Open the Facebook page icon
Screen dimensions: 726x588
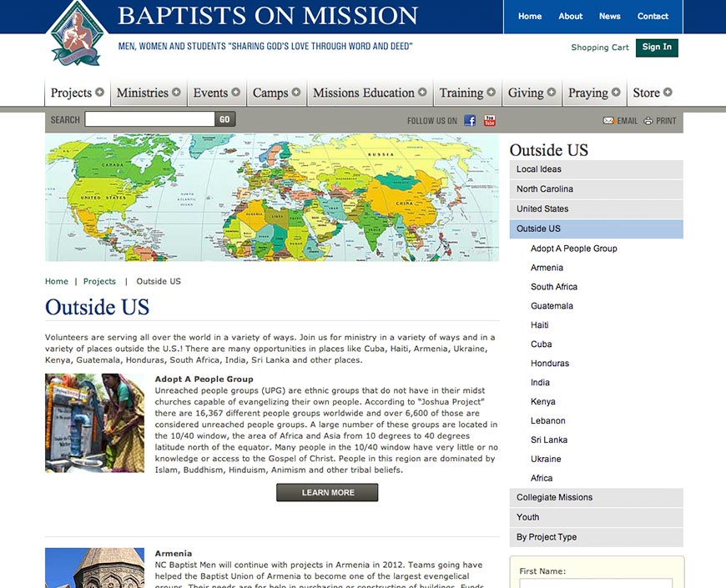coord(470,121)
